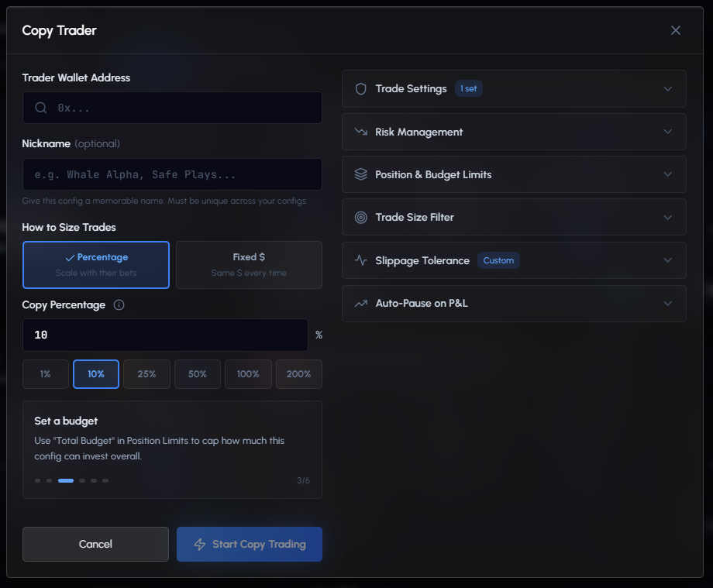
Task: Click the 1 set badge on Trade Settings
Action: tap(468, 88)
